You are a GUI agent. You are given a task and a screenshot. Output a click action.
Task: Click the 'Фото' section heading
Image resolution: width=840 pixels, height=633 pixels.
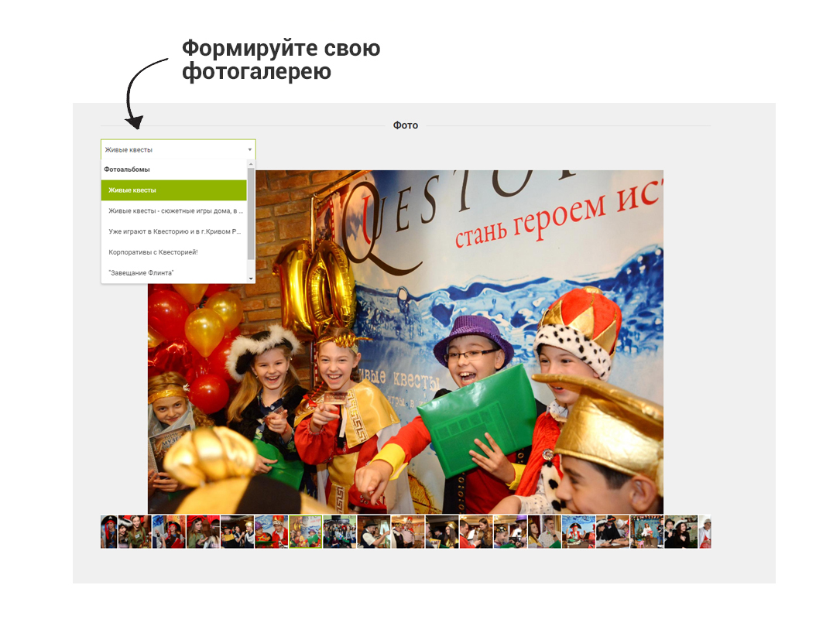[405, 125]
